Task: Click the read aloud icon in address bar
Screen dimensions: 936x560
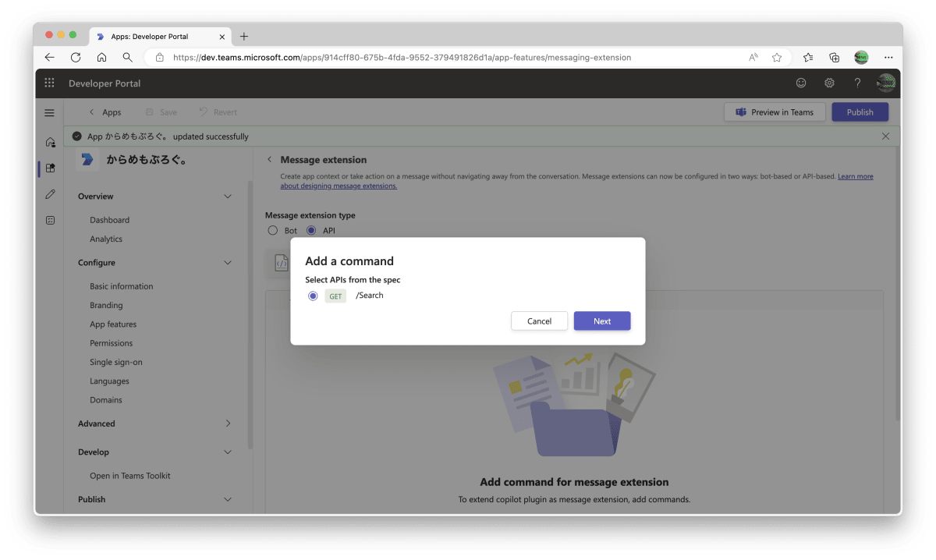Action: point(753,57)
